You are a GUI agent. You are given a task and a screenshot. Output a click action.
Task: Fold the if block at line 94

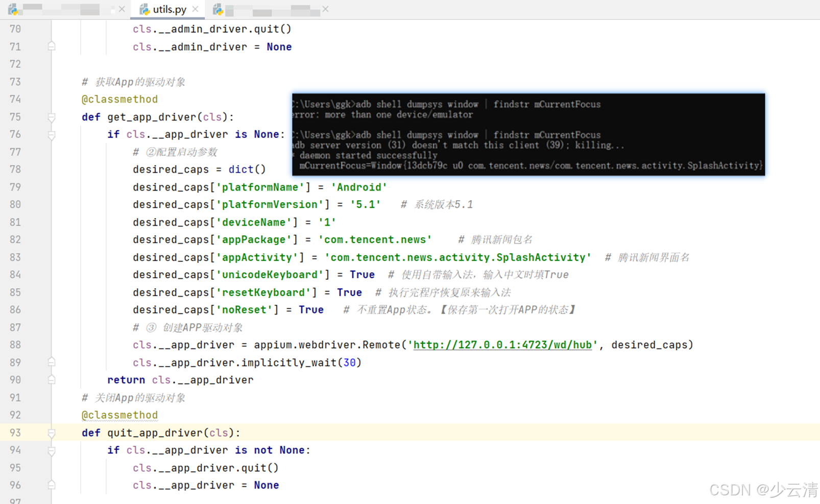52,450
